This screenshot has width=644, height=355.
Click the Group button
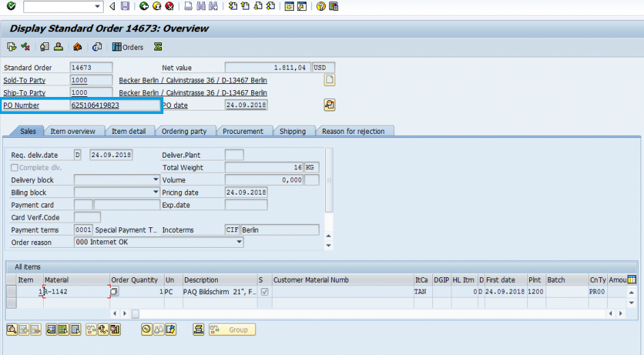pos(232,329)
